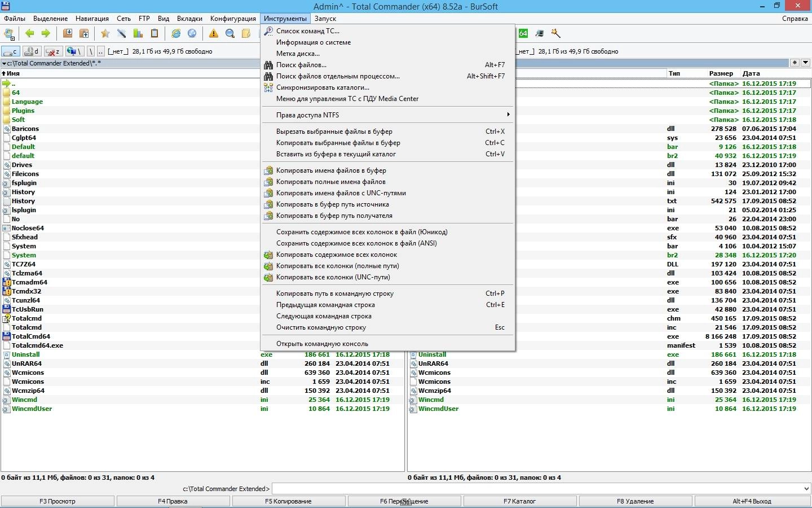812x508 pixels.
Task: Open the command line history dropdown
Action: [x=806, y=489]
